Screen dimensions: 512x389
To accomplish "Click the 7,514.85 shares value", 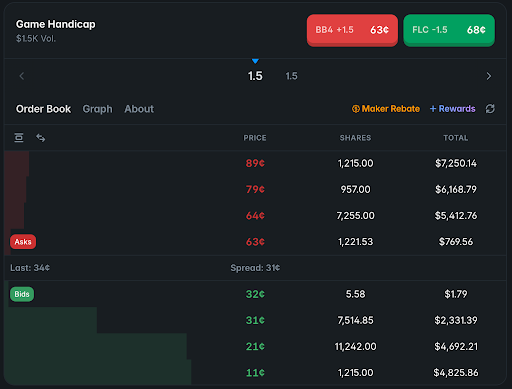I will coord(355,320).
